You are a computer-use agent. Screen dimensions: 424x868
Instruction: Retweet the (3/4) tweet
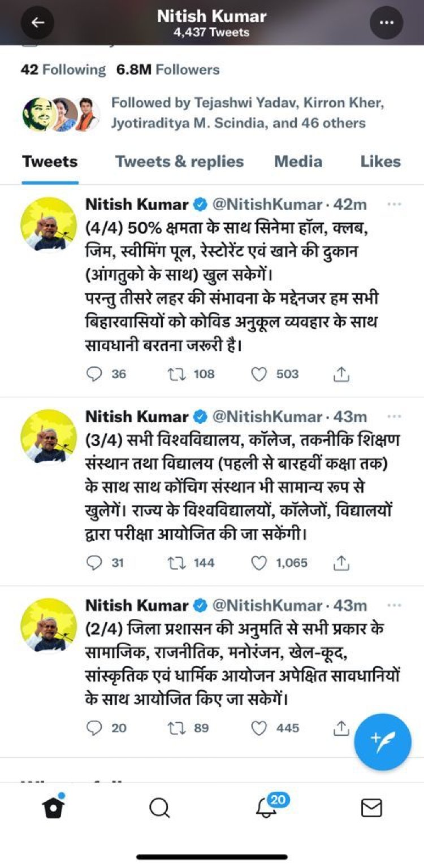177,563
